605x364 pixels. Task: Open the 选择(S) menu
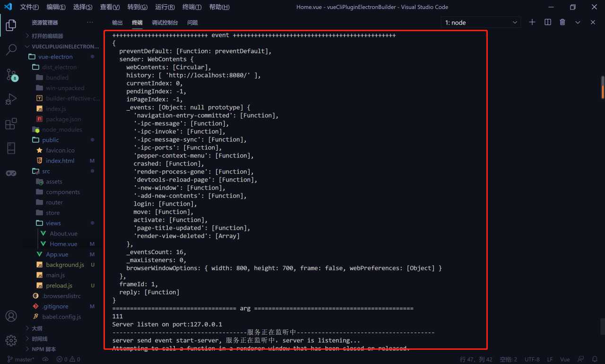pyautogui.click(x=83, y=7)
